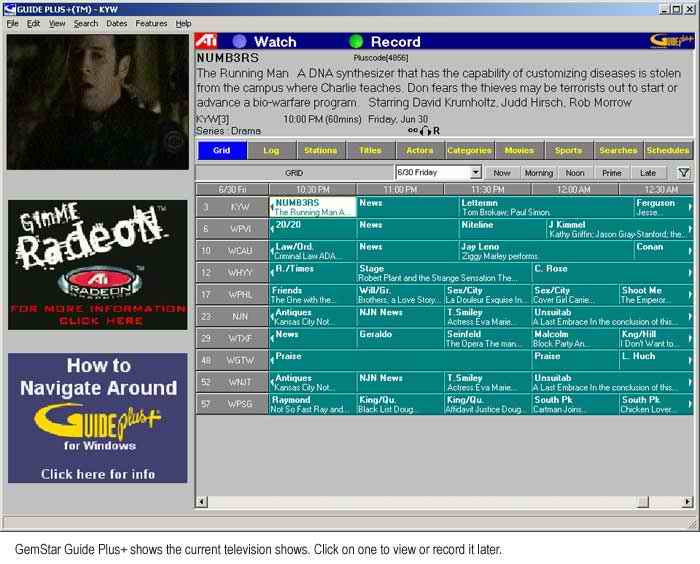Open the Edit menu
The image size is (700, 564).
click(33, 24)
